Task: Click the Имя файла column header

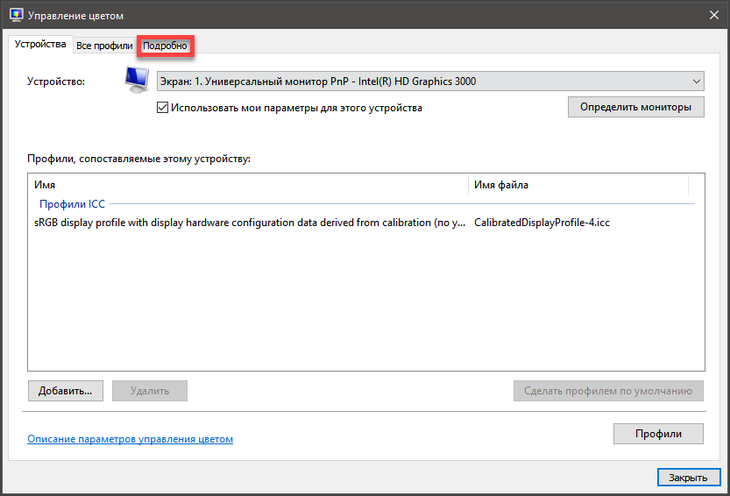Action: [x=578, y=185]
